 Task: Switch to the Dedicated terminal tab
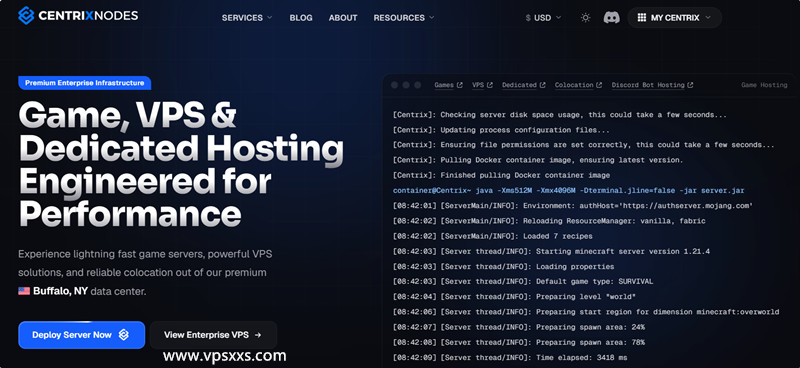coord(523,85)
